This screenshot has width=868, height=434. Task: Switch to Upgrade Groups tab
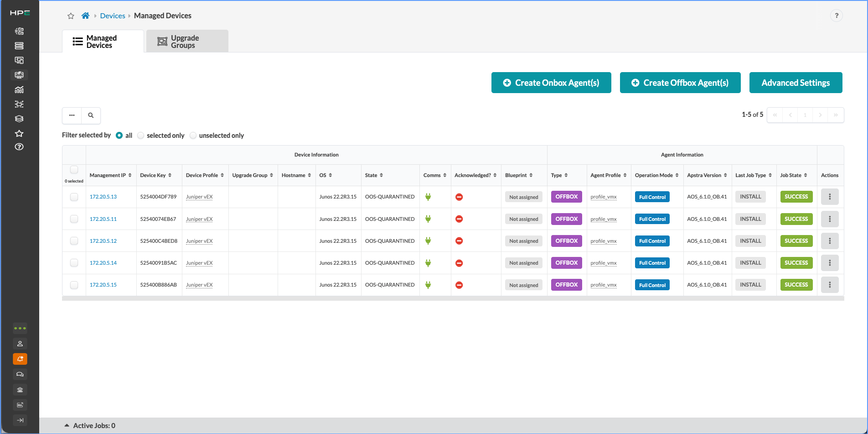(x=187, y=42)
